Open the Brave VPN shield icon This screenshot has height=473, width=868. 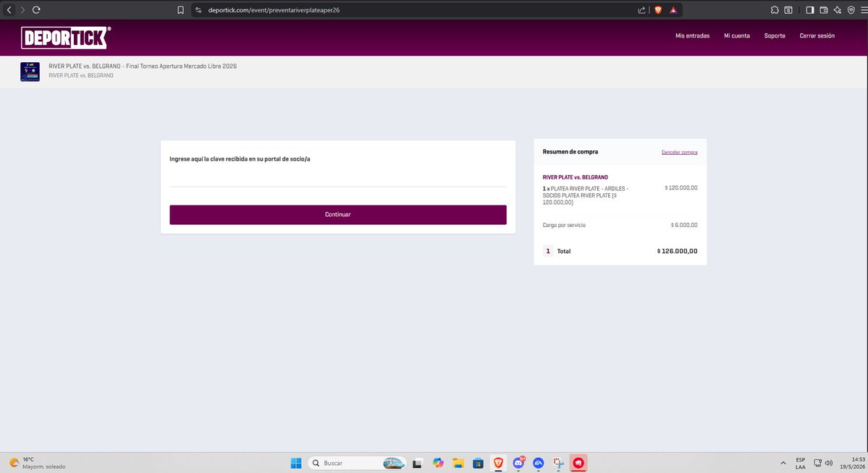point(851,10)
